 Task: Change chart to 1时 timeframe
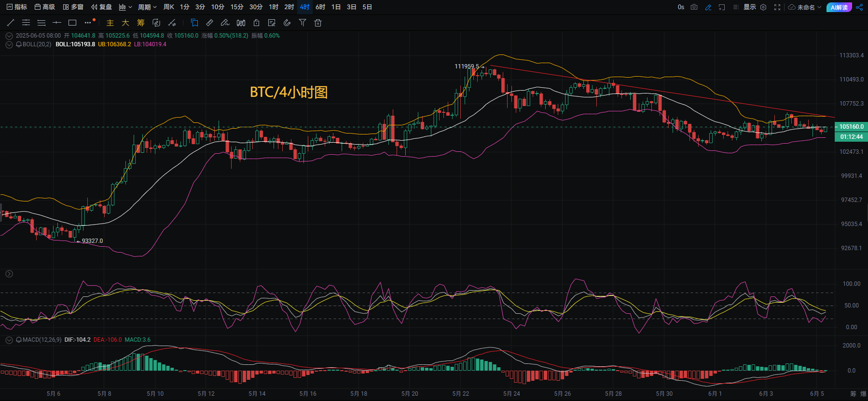click(x=274, y=7)
